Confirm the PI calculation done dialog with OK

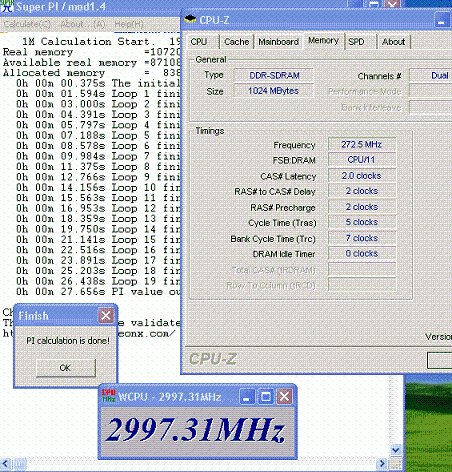66,368
